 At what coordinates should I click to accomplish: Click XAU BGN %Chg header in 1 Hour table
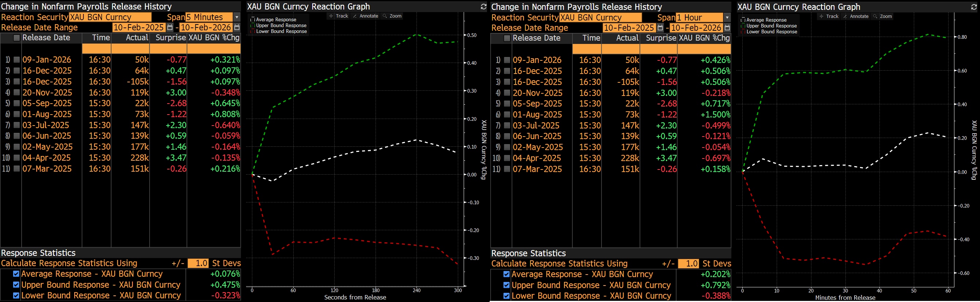(704, 38)
